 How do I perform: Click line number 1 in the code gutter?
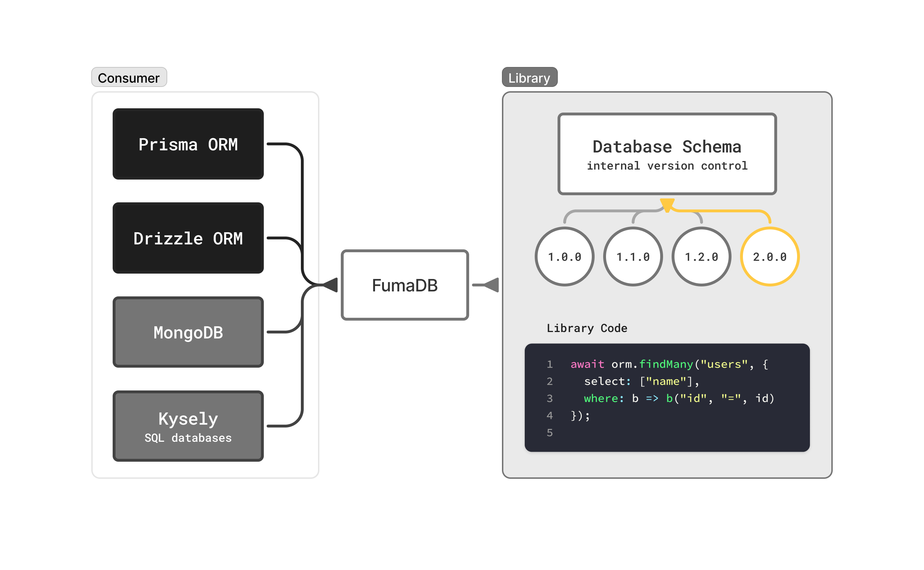(x=550, y=364)
